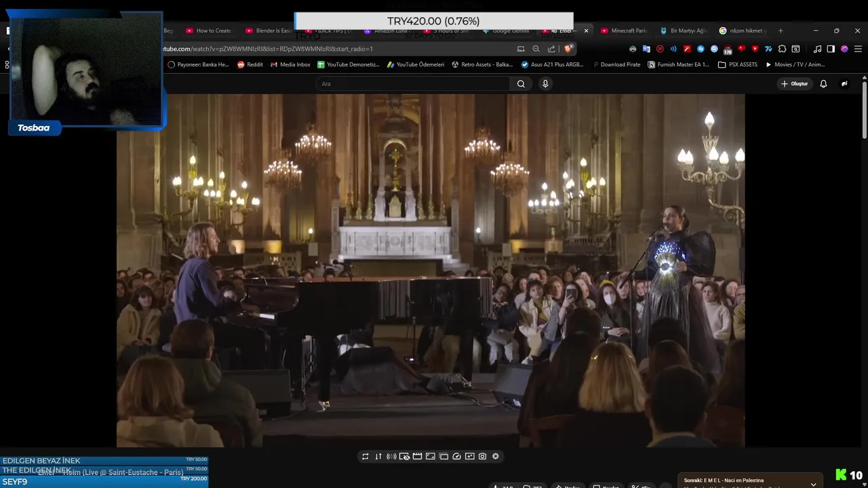Open the Media Inbox bookmark
868x488 pixels.
(290, 64)
